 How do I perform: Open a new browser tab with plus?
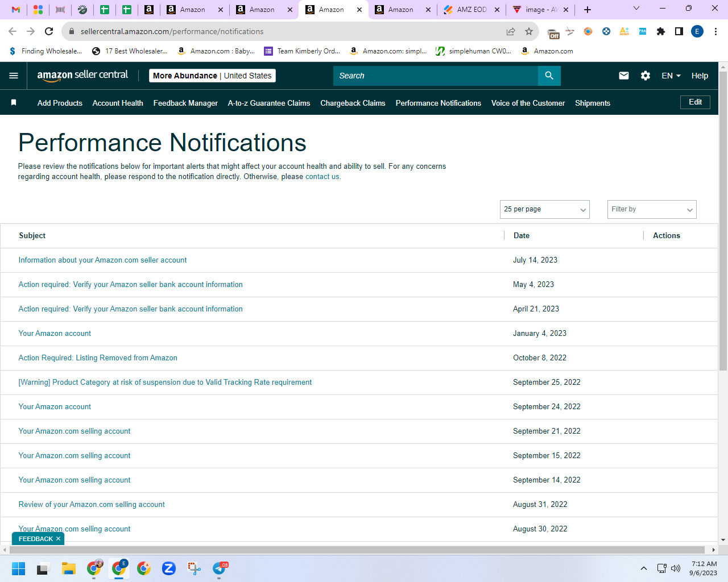click(x=588, y=10)
